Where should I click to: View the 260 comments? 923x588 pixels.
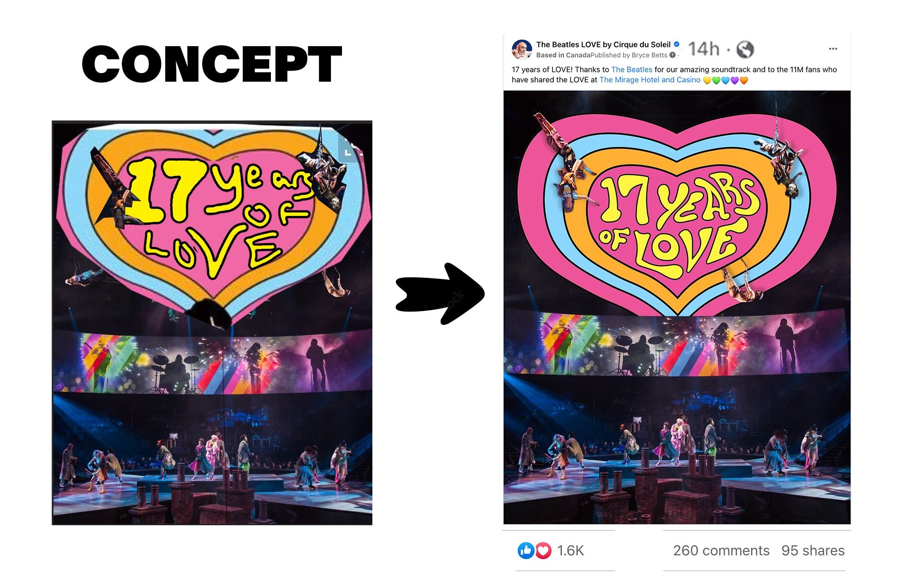(x=721, y=551)
